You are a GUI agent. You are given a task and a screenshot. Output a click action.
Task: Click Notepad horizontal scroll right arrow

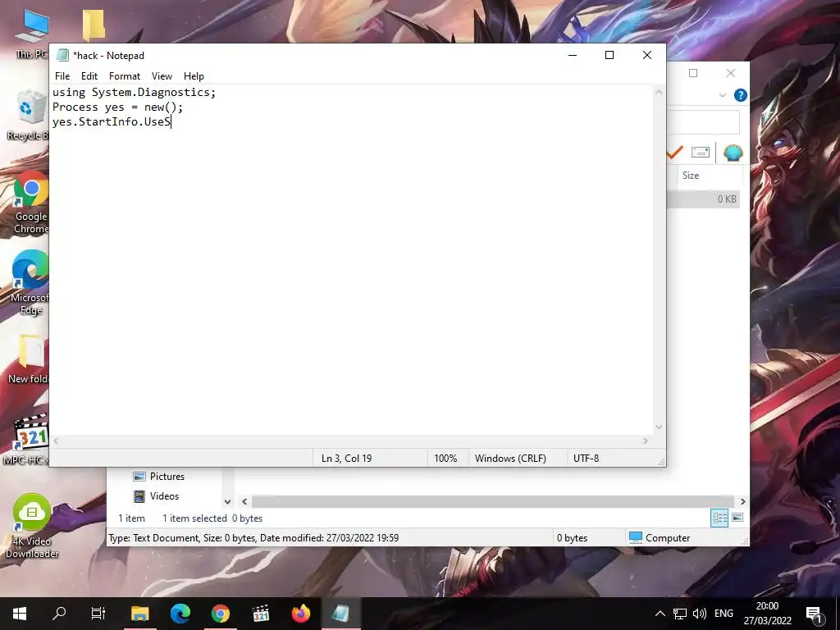point(646,441)
